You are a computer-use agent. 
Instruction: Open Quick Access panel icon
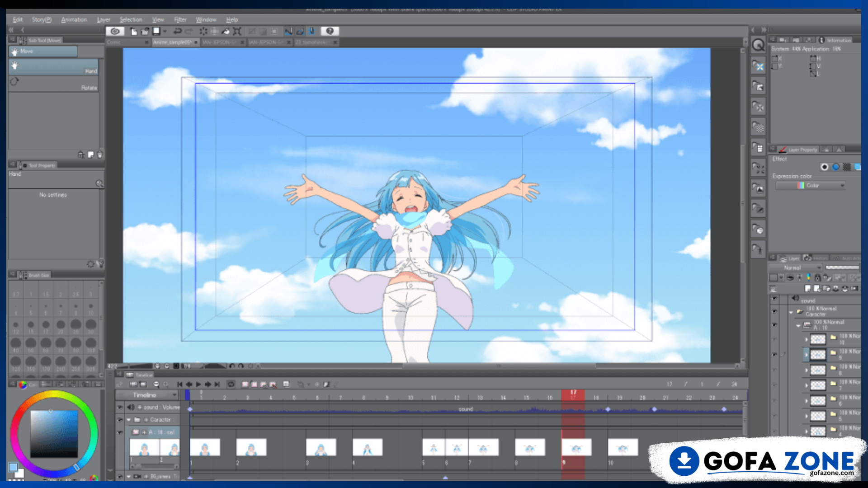coord(758,45)
